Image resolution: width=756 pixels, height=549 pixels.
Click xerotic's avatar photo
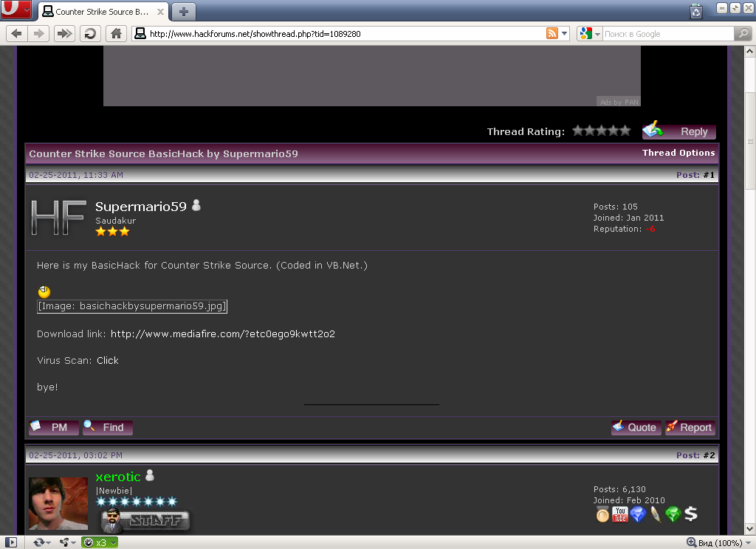(58, 504)
